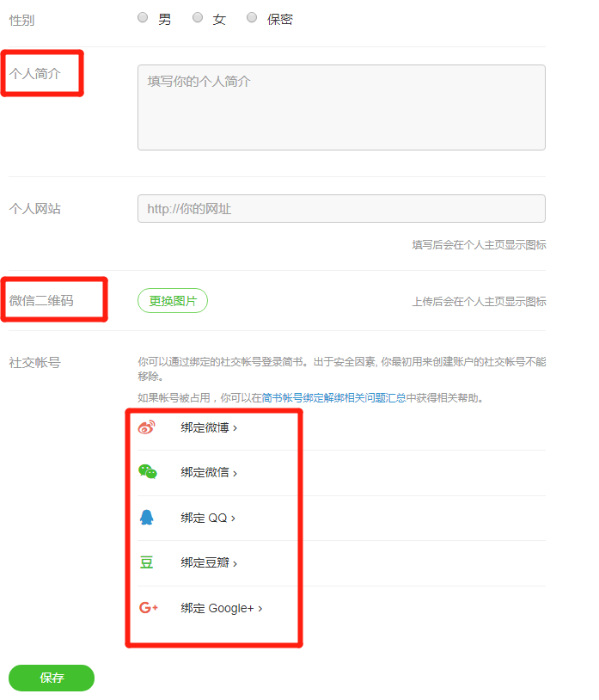Choose the 保密 gender radio option
The image size is (599, 700).
pyautogui.click(x=252, y=18)
